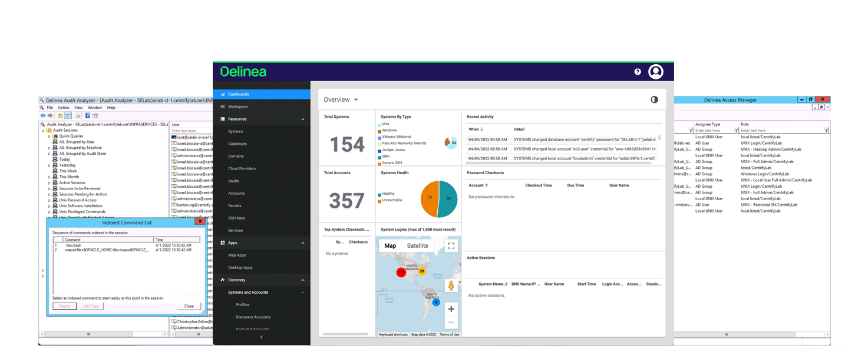Toggle dark mode with the contrast icon

[654, 99]
